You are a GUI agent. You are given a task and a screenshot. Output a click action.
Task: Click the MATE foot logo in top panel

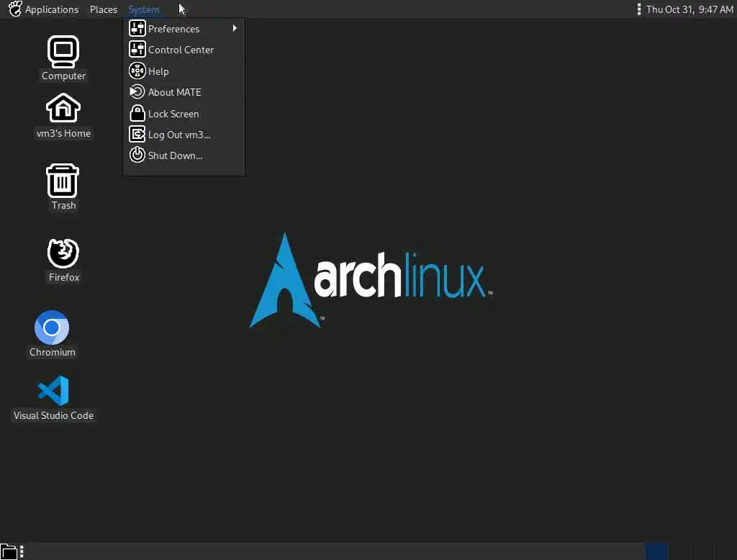click(15, 9)
